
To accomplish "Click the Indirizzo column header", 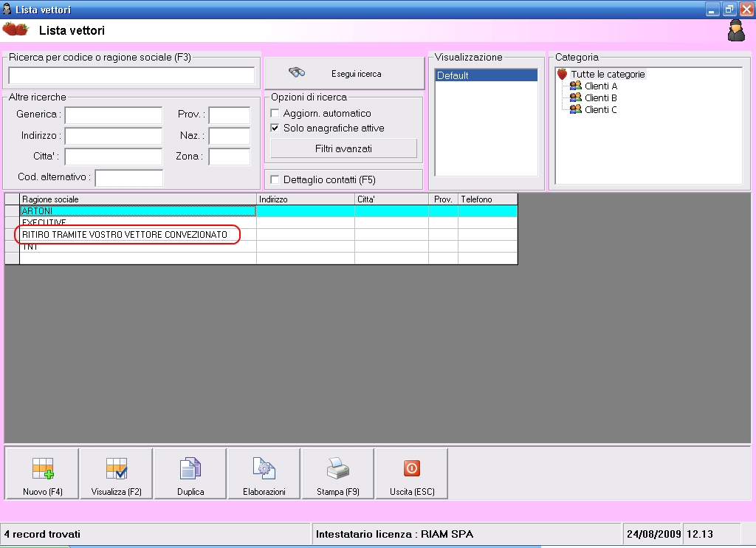I will pyautogui.click(x=306, y=199).
